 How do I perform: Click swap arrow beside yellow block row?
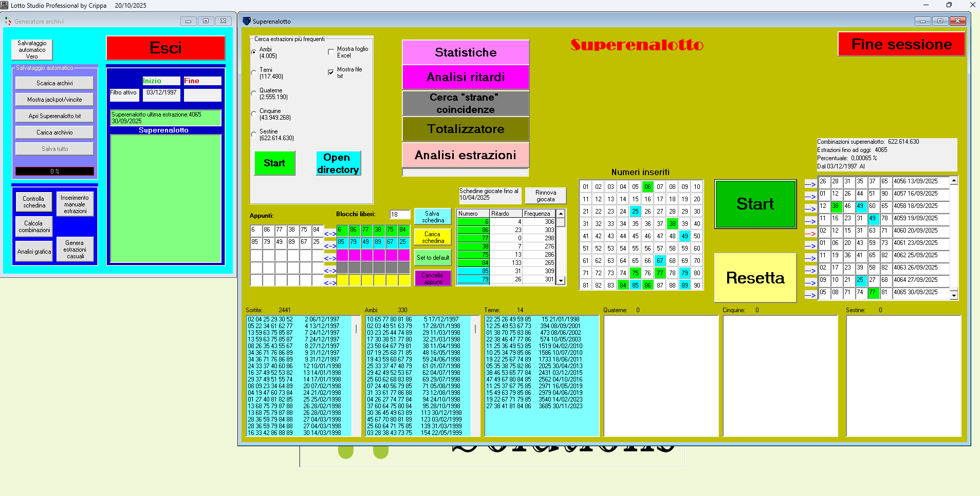tap(330, 283)
